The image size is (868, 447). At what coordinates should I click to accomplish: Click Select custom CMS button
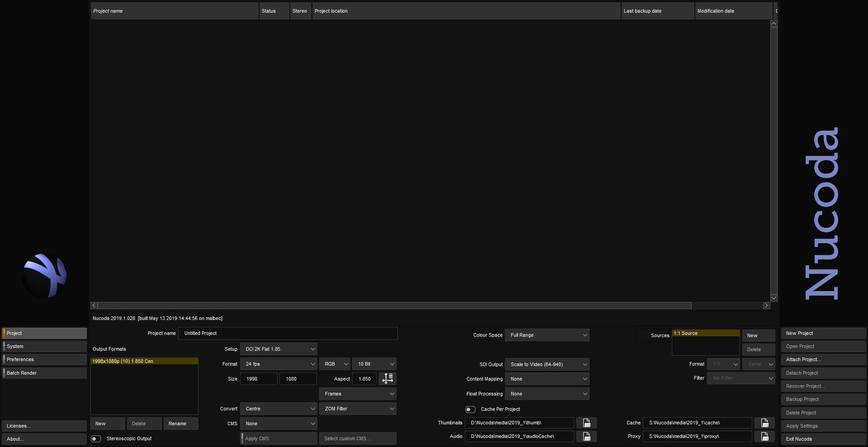pyautogui.click(x=358, y=438)
